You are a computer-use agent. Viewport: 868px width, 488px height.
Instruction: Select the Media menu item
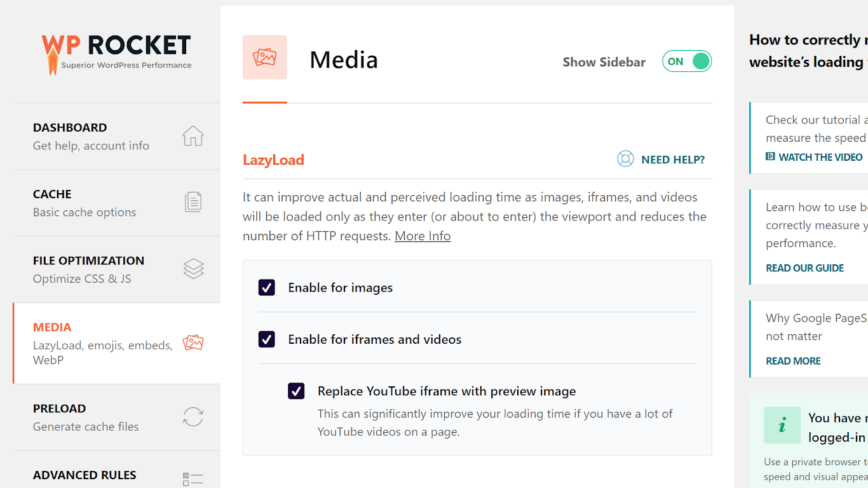[x=117, y=343]
